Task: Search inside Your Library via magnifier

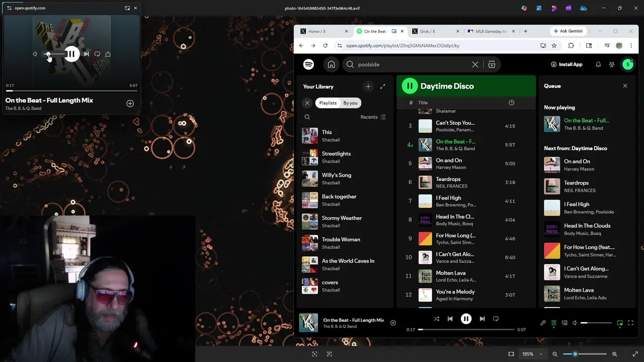Action: (307, 117)
